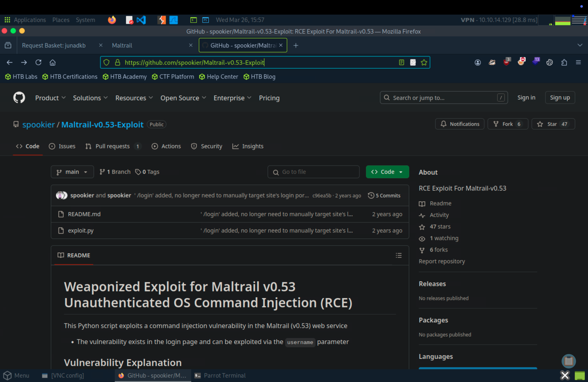Open the green Code dropdown button
588x382 pixels.
tap(387, 172)
